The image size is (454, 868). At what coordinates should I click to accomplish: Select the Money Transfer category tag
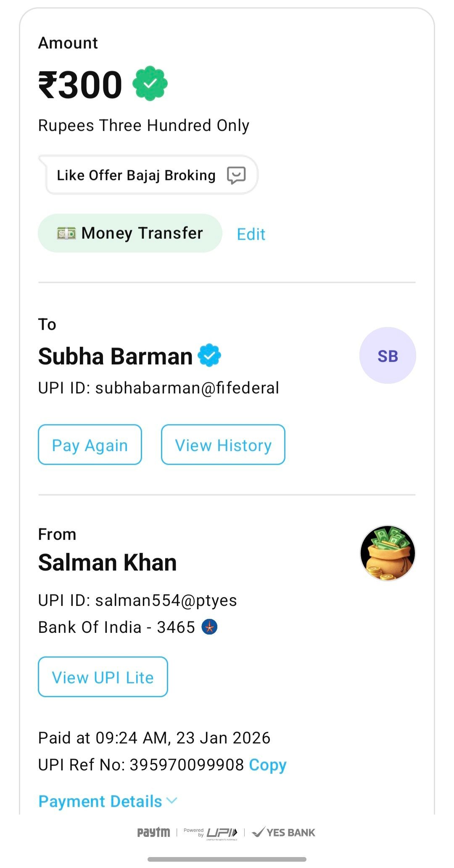click(130, 233)
